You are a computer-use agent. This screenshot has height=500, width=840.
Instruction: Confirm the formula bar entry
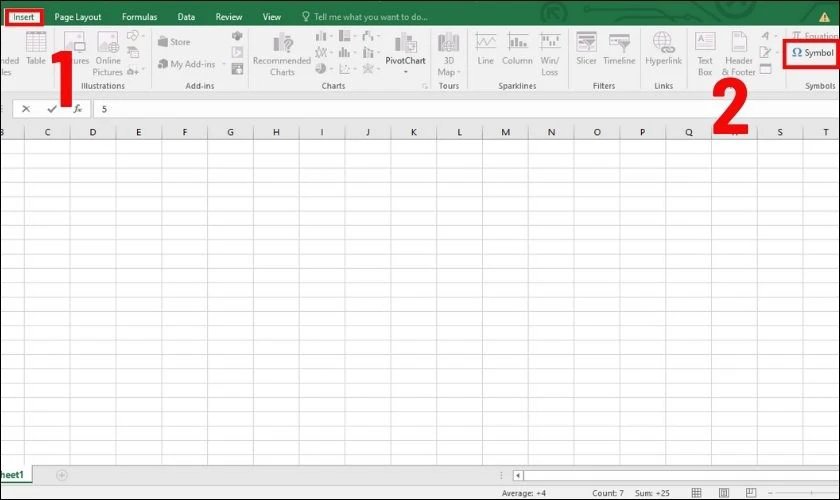[51, 109]
